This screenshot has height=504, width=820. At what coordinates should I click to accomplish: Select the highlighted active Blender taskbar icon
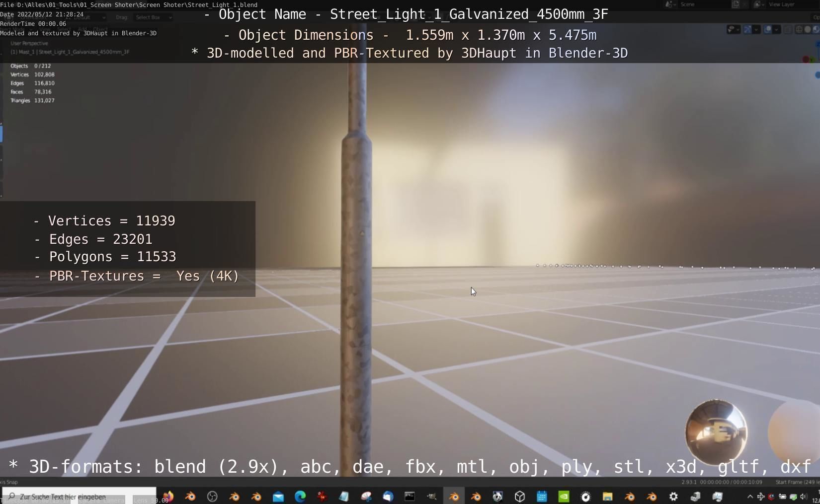pos(454,496)
